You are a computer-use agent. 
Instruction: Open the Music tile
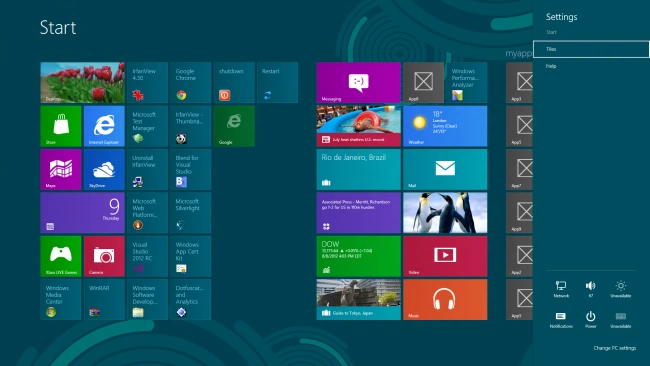(x=445, y=300)
